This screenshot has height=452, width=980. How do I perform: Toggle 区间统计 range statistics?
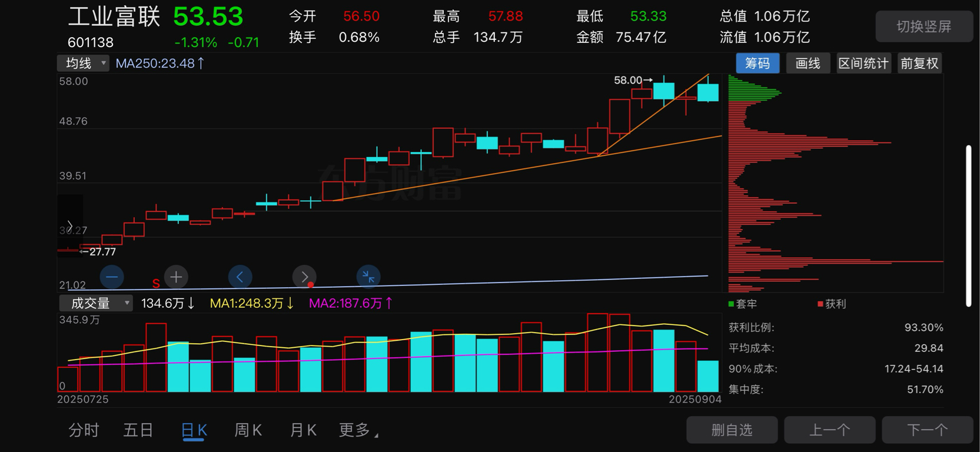(x=863, y=64)
